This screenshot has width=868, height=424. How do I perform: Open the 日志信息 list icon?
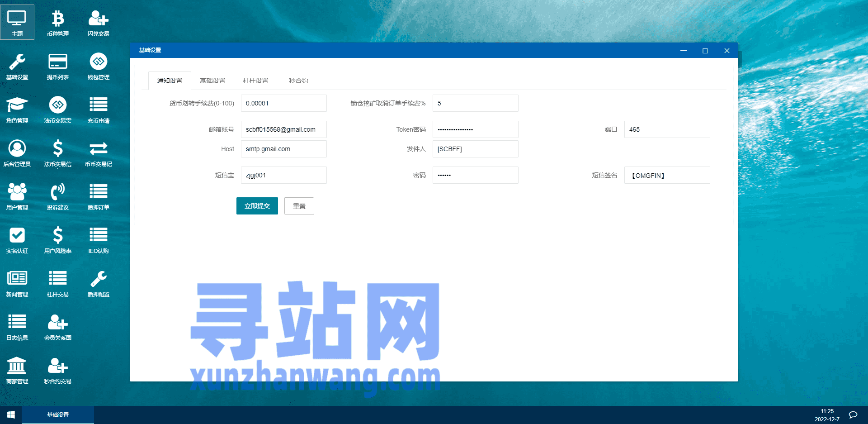(17, 326)
